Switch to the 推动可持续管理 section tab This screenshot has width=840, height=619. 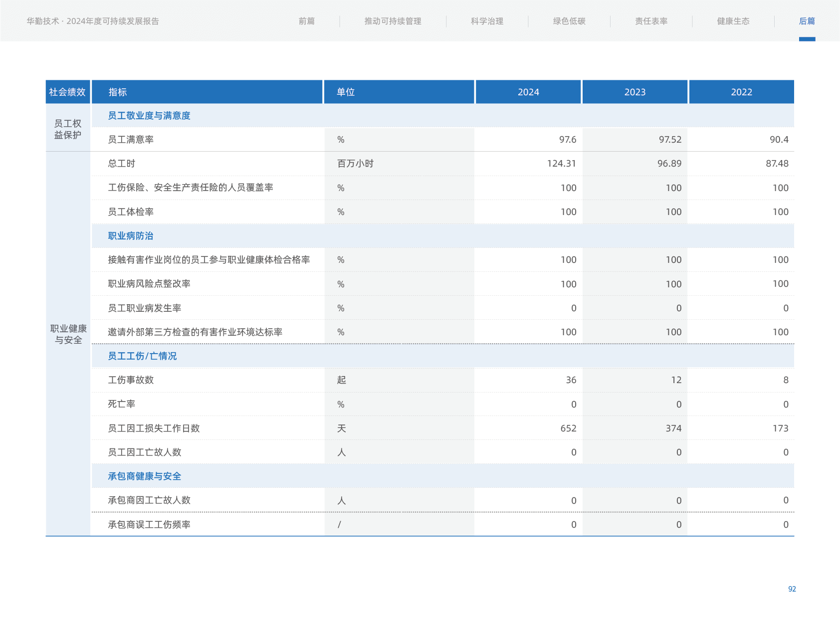click(x=393, y=21)
